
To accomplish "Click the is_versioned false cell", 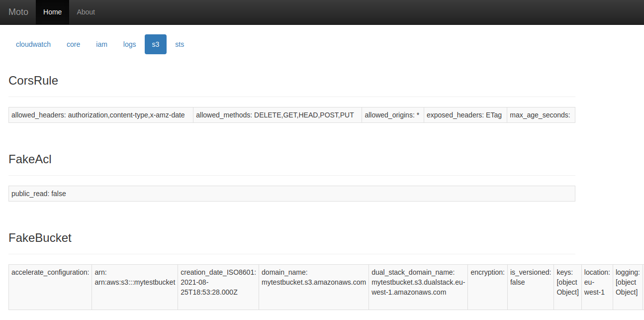I will 530,277.
